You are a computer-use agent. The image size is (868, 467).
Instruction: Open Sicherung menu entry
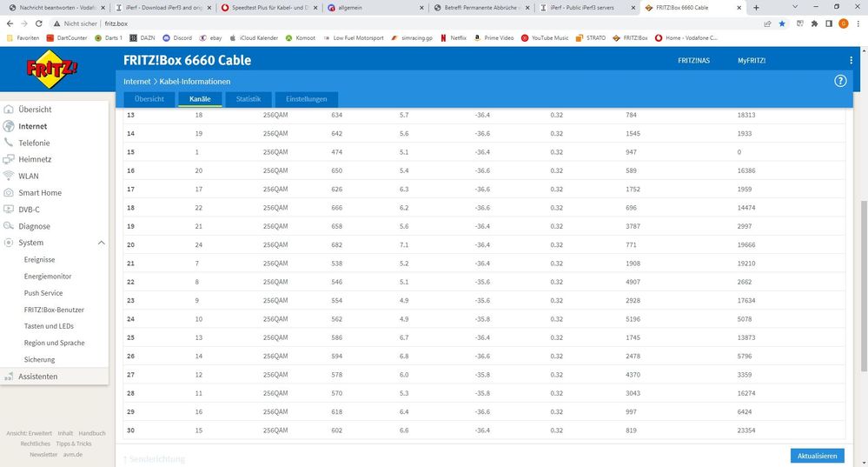tap(39, 359)
